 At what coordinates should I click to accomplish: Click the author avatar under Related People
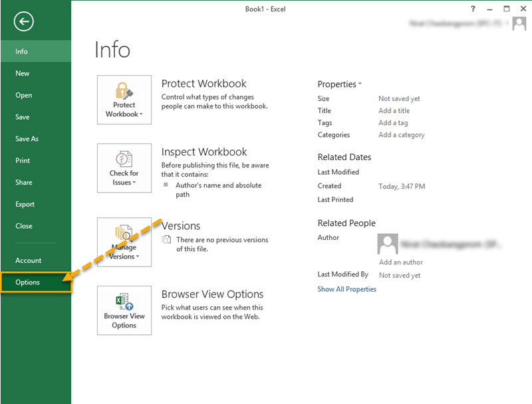pos(388,244)
